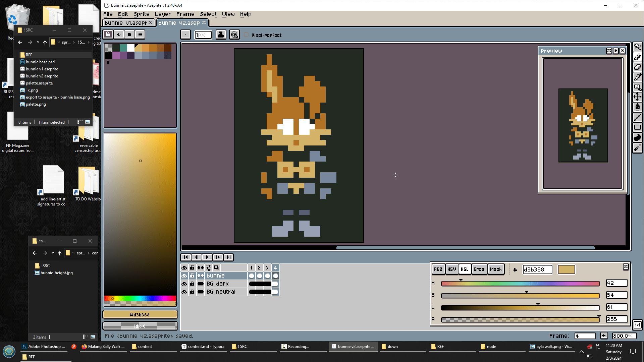Hide the bunnie layer

184,276
